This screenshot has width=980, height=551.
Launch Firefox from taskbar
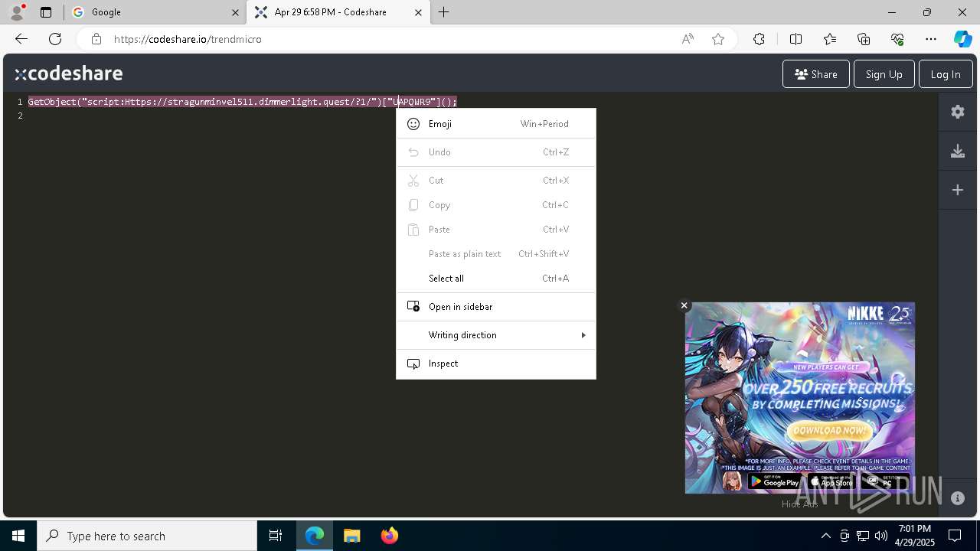[390, 536]
